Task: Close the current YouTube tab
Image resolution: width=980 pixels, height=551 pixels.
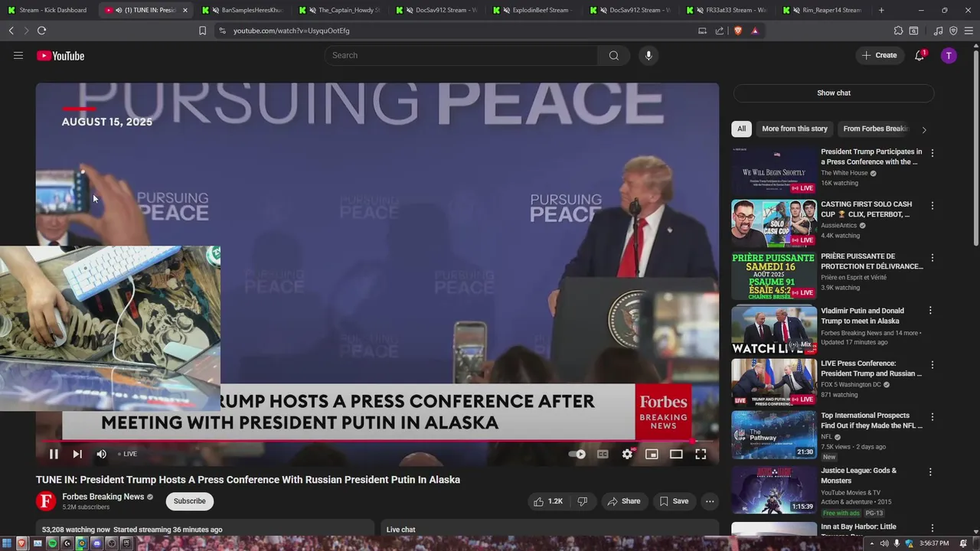Action: 185,10
